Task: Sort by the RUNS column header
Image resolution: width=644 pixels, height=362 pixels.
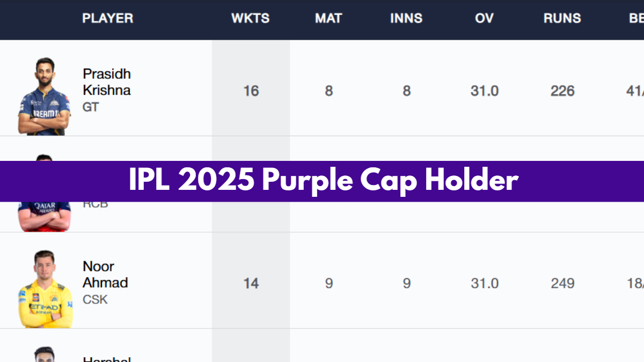Action: pyautogui.click(x=562, y=18)
